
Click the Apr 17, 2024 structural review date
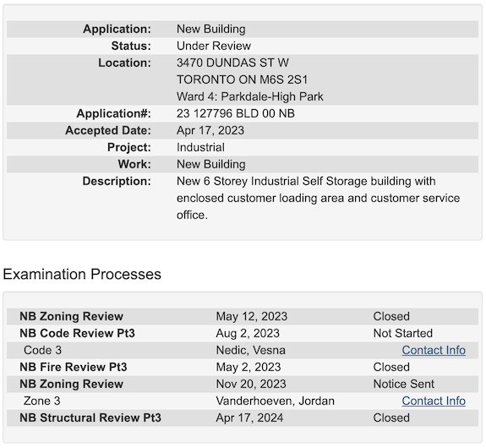249,418
